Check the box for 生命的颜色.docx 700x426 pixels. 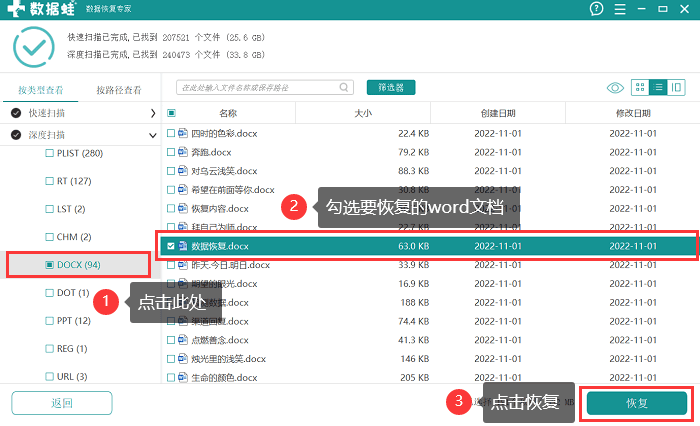point(171,377)
